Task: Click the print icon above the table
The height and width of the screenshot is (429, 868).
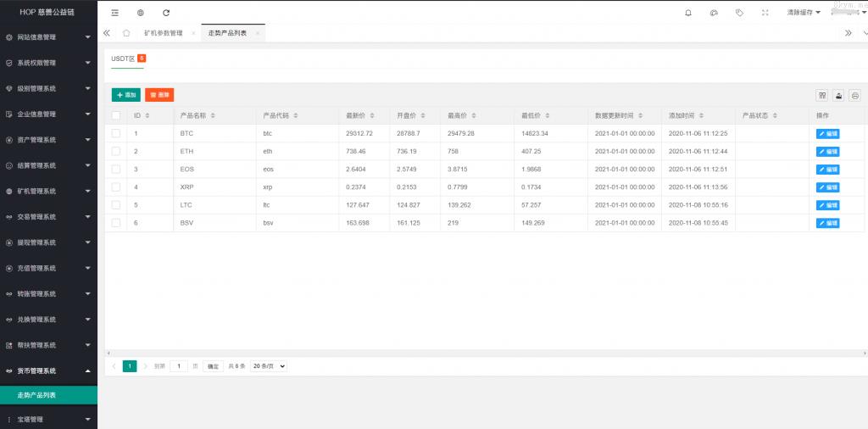Action: pos(854,96)
